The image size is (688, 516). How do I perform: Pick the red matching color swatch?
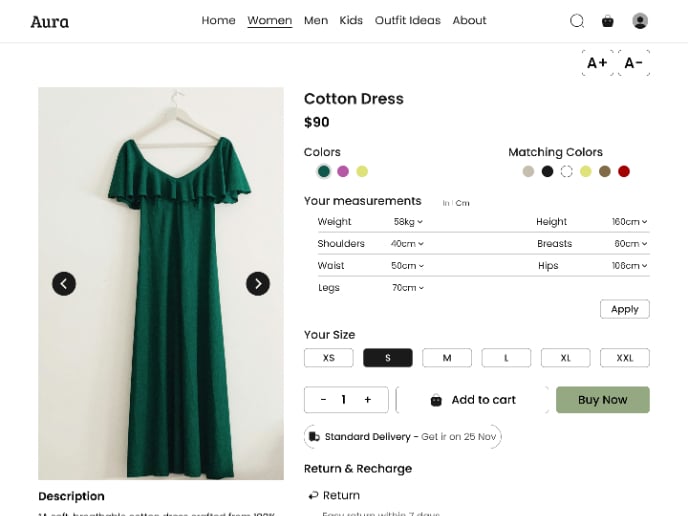click(x=624, y=171)
